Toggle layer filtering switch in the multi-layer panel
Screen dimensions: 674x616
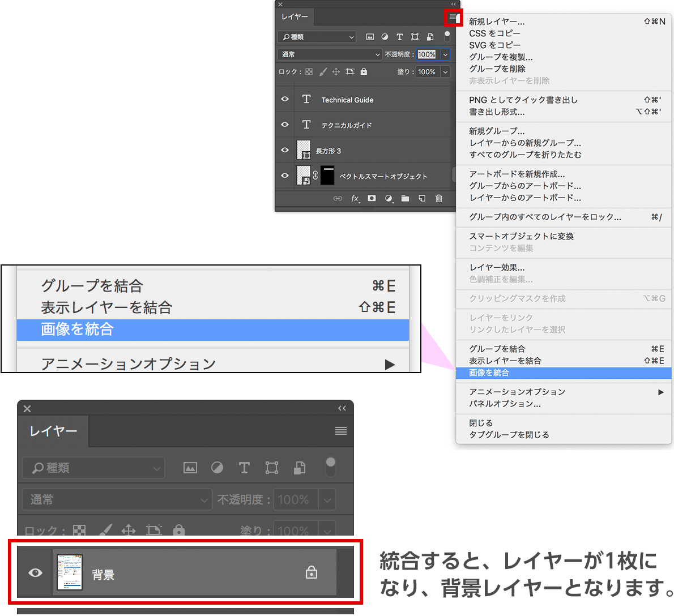pyautogui.click(x=447, y=36)
